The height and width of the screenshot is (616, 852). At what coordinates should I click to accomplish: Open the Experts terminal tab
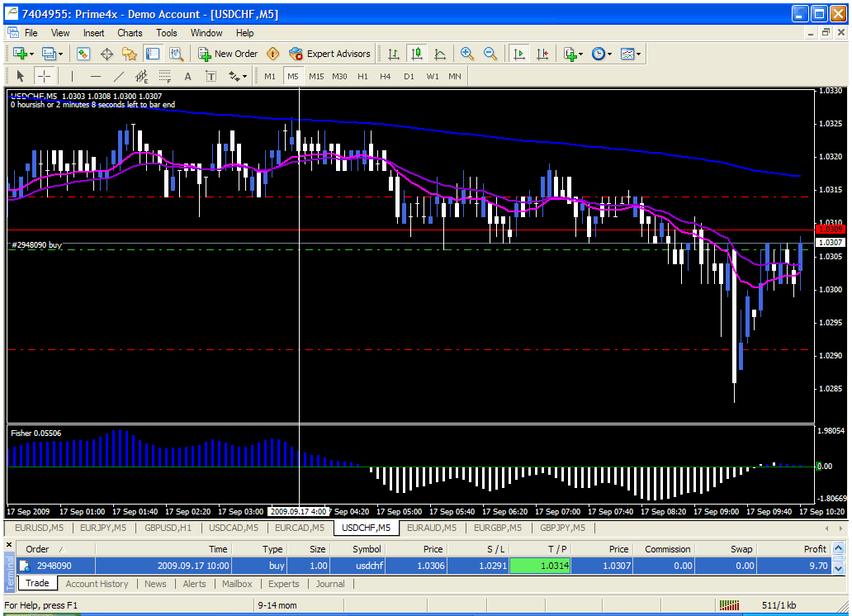click(x=284, y=584)
